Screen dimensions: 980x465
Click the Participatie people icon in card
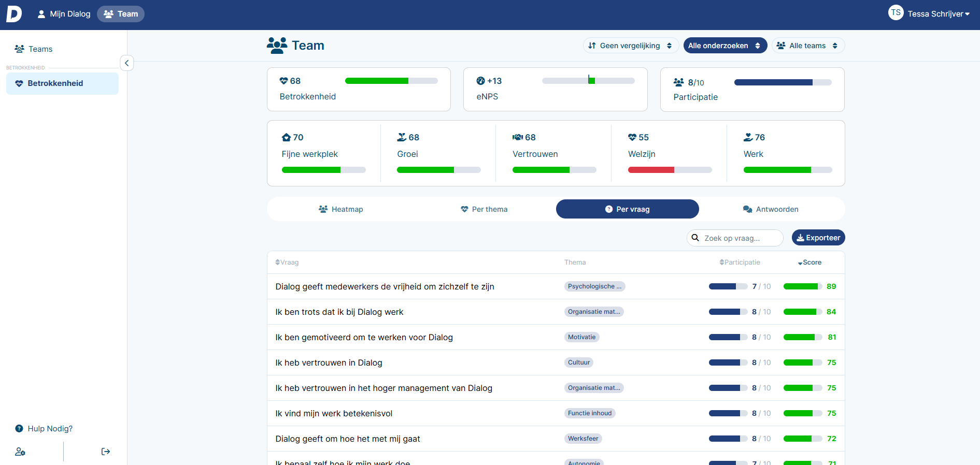coord(679,82)
